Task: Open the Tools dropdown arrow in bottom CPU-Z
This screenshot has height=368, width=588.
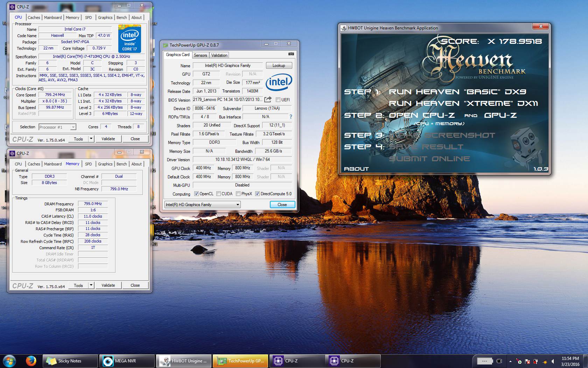Action: coord(91,285)
